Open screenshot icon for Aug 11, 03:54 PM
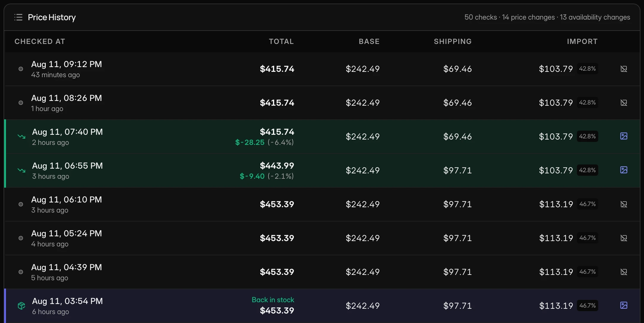 click(x=624, y=305)
